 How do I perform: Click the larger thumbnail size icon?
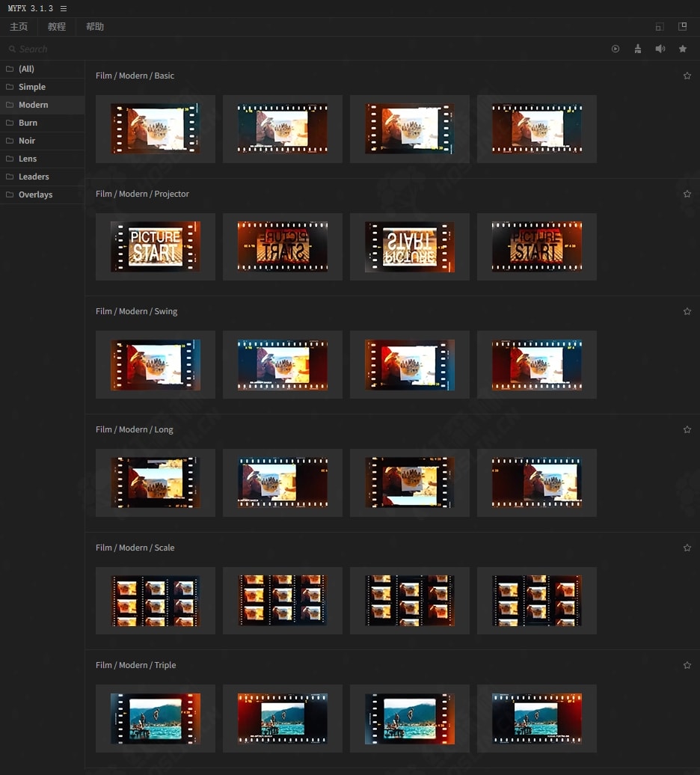coord(683,26)
